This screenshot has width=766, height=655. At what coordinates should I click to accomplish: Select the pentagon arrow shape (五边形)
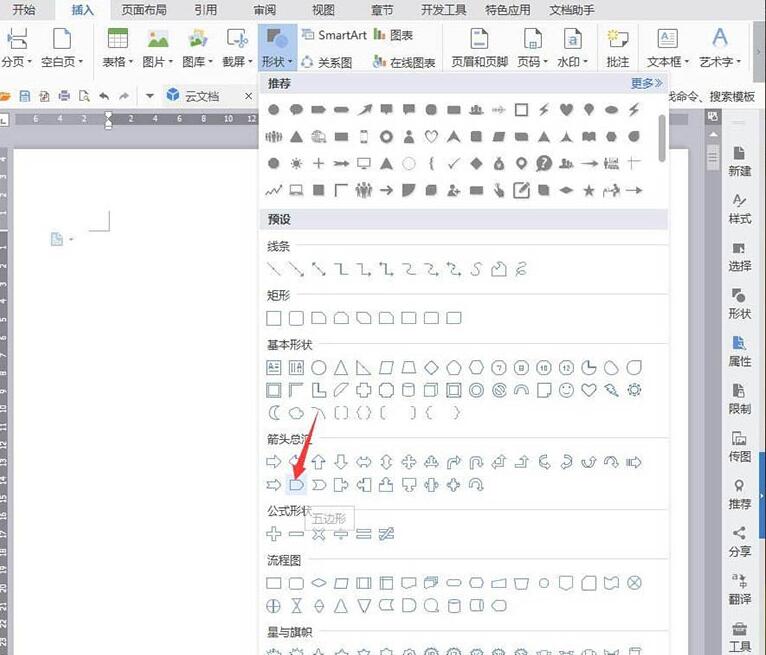[296, 485]
